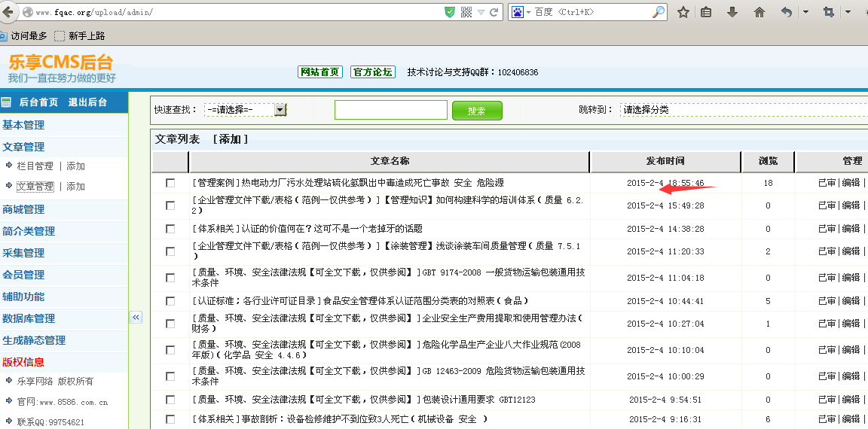Check the box for GB 12463-2009 article
This screenshot has width=868, height=429.
[x=170, y=376]
